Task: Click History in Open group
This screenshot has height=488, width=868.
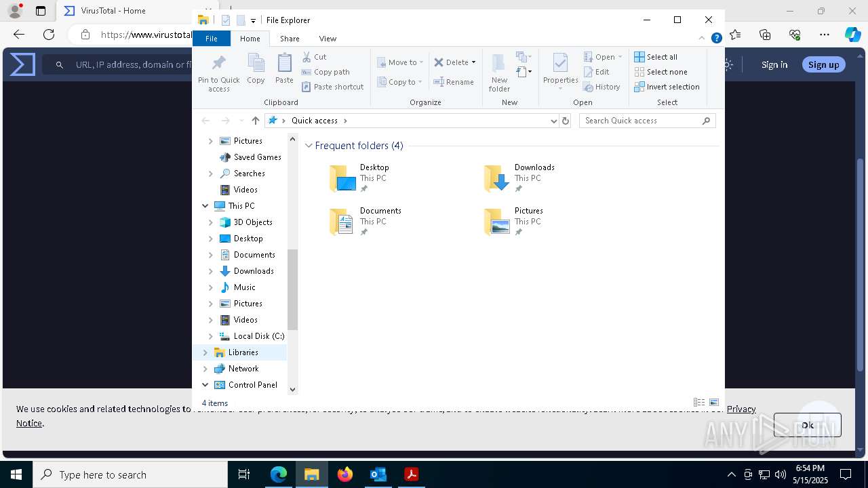Action: [x=601, y=87]
